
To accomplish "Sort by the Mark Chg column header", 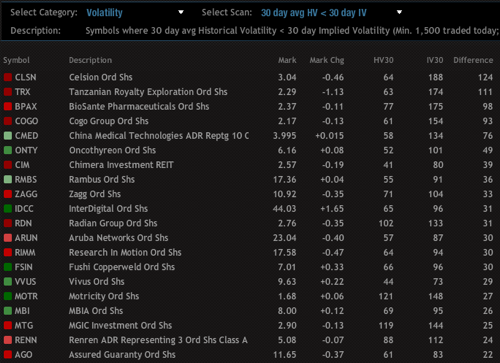I will tap(327, 60).
